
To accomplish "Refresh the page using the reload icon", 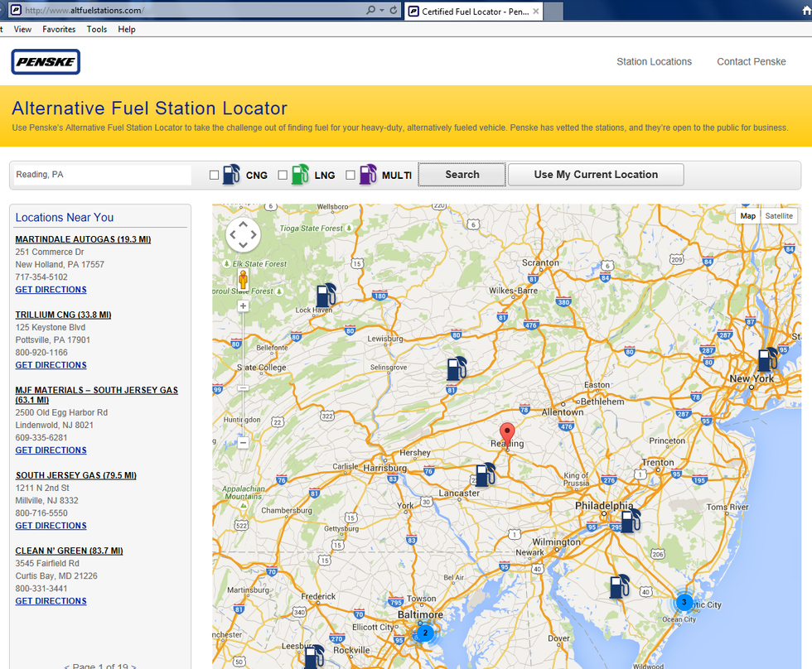I will 394,11.
